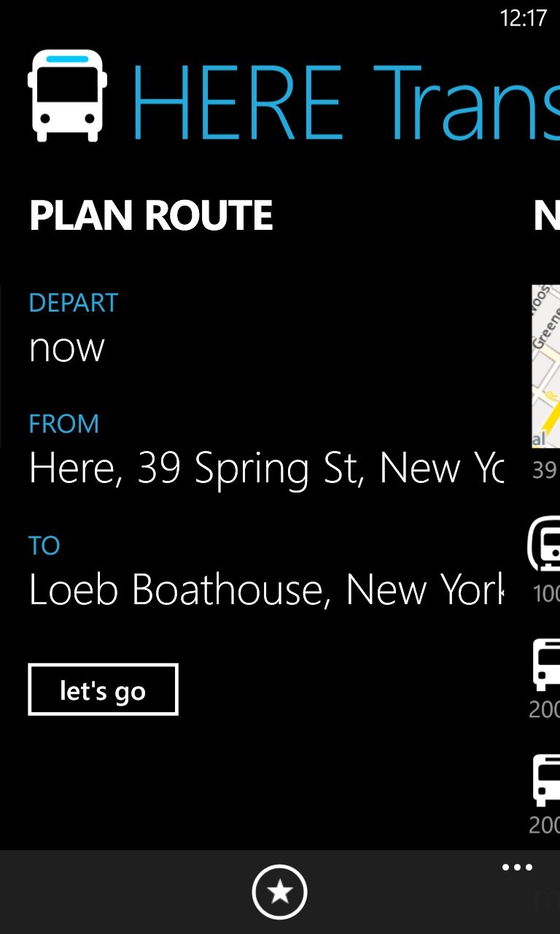The width and height of the screenshot is (560, 934).
Task: Tap the FROM label
Action: coord(63,424)
